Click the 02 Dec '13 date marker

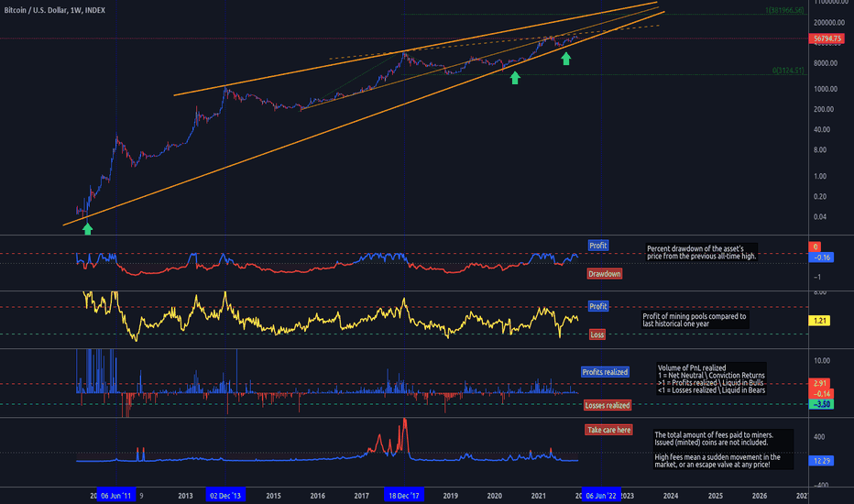[x=225, y=495]
